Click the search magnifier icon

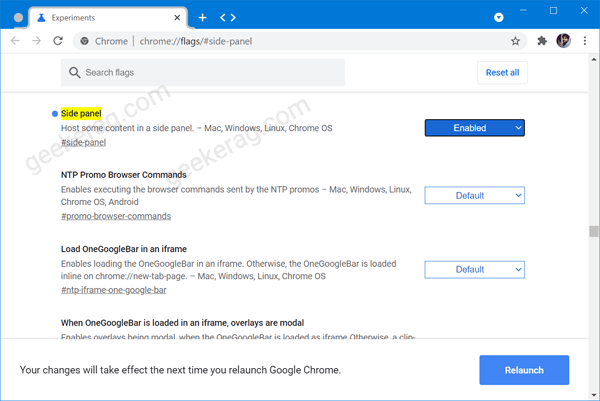point(74,72)
